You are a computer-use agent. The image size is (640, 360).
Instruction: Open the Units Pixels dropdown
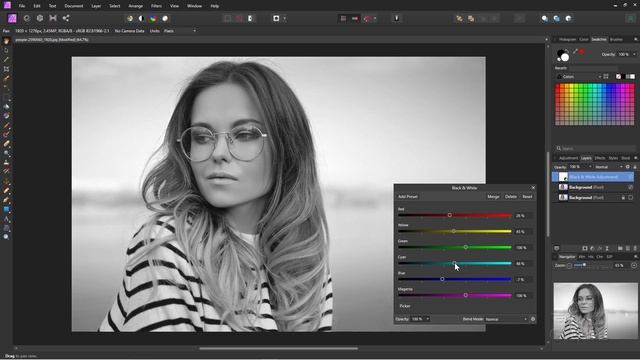pos(180,31)
